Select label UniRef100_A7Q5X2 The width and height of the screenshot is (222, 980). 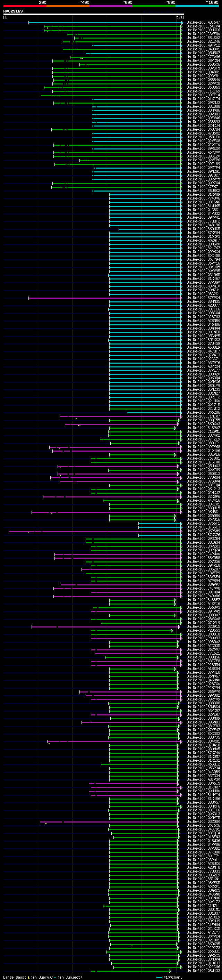tap(203, 133)
